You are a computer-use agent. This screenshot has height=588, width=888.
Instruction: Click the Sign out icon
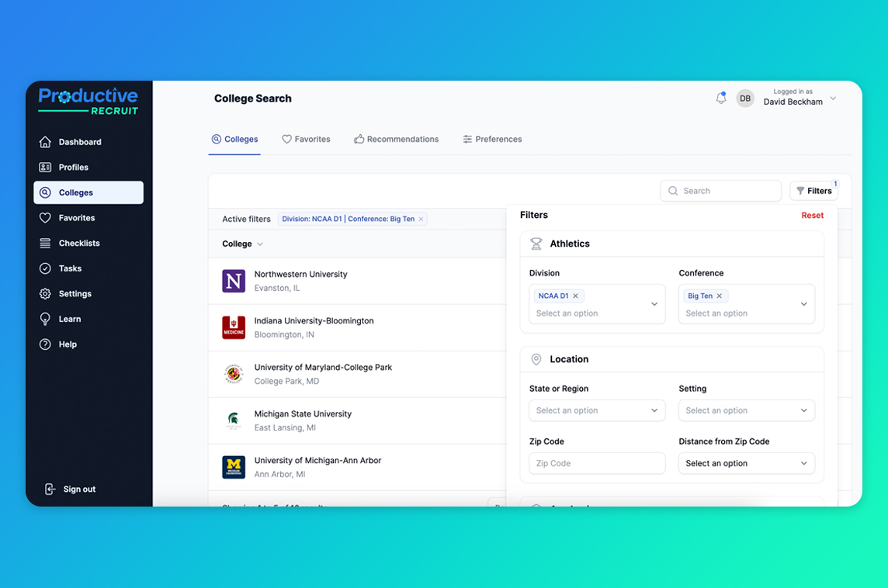(50, 489)
